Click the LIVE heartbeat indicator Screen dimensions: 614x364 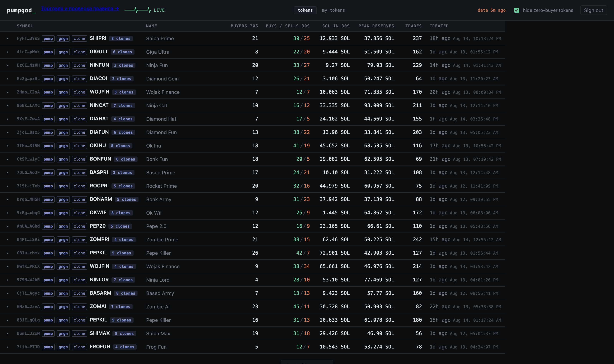pos(145,10)
